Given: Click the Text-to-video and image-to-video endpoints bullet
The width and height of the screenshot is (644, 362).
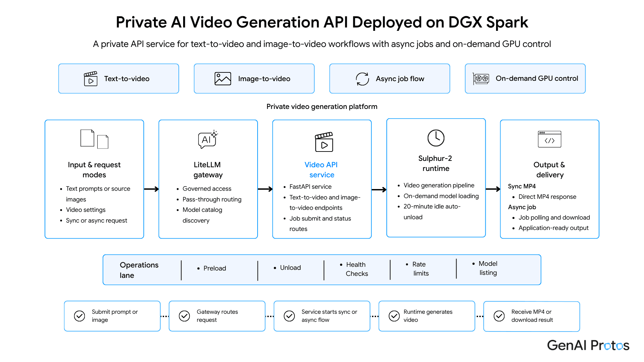Looking at the screenshot, I should (325, 202).
